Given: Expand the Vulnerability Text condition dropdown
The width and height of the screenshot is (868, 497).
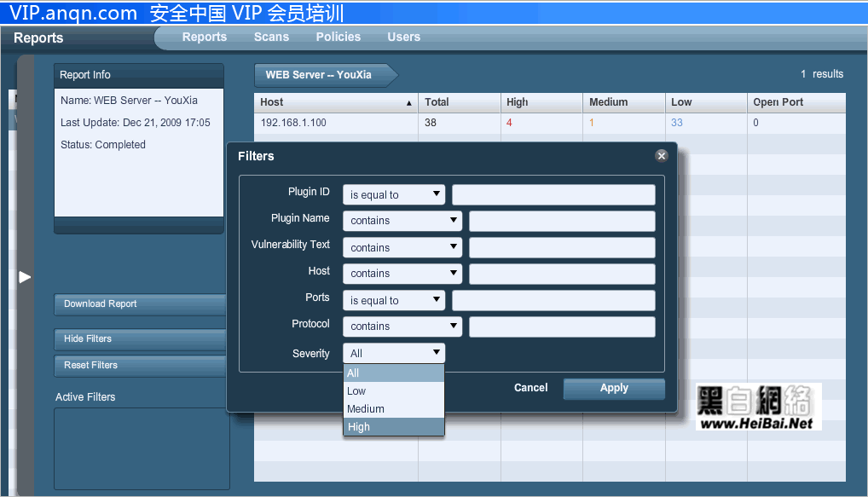Looking at the screenshot, I should click(402, 247).
